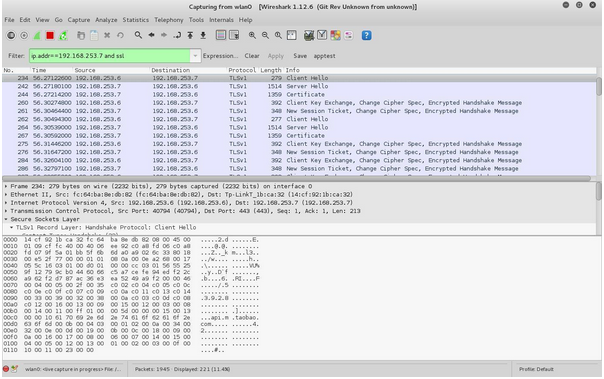
Task: Edit display filters icon
Action: tap(322, 35)
